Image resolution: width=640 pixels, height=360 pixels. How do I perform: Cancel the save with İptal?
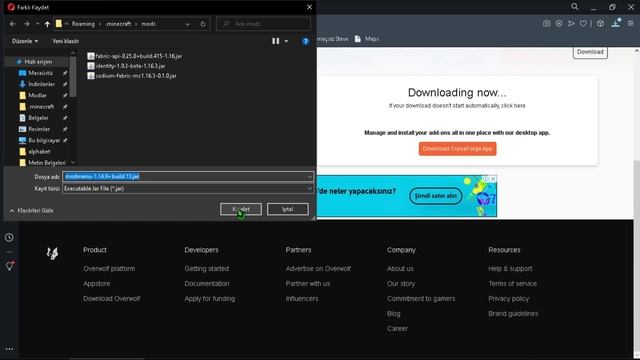click(287, 209)
